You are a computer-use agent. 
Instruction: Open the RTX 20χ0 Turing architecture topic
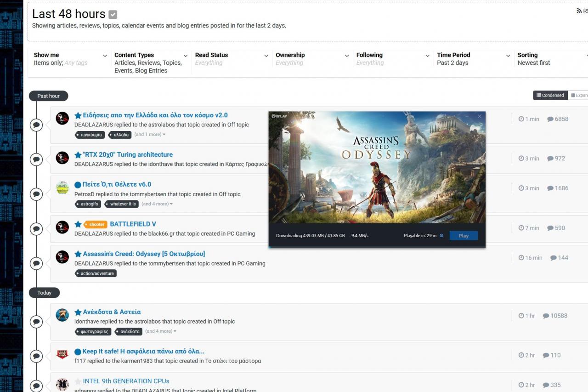128,155
